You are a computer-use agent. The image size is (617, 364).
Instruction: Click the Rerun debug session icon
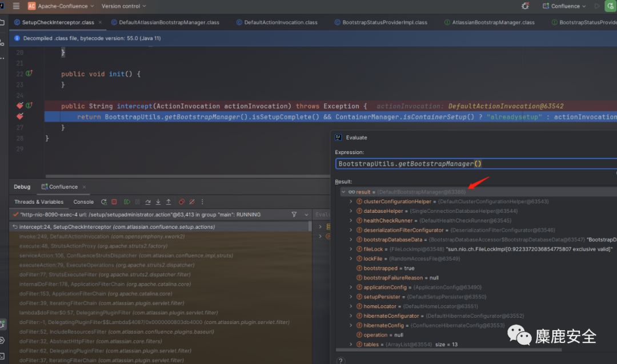click(104, 201)
